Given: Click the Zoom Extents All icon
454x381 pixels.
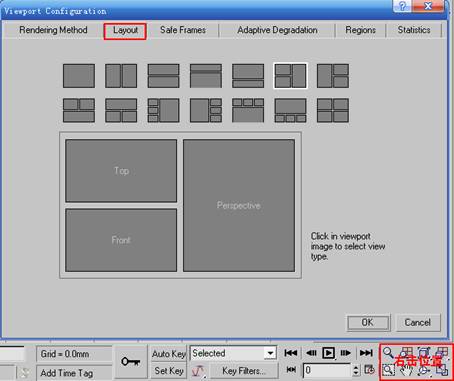Looking at the screenshot, I should 442,352.
